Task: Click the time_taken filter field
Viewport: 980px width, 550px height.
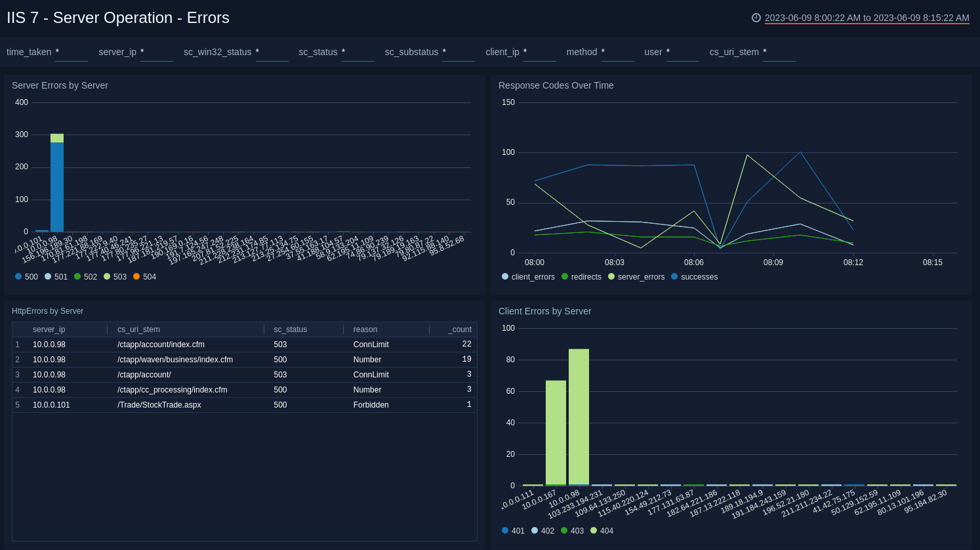Action: [x=71, y=53]
